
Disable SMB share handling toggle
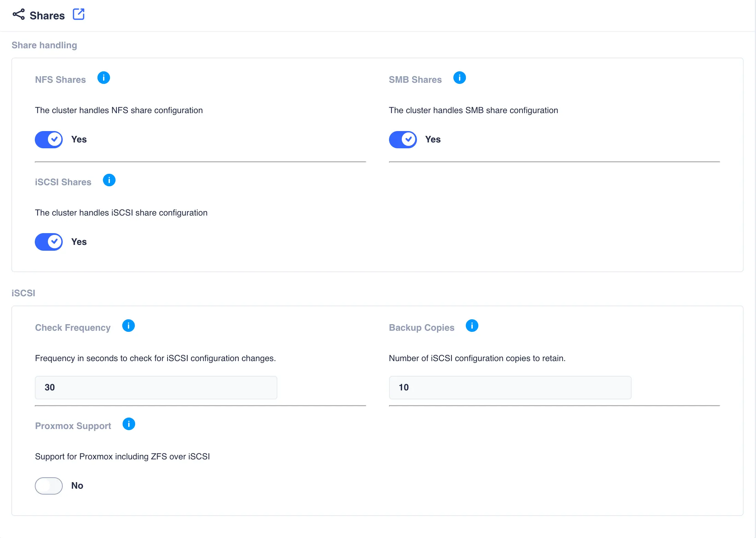pyautogui.click(x=402, y=139)
